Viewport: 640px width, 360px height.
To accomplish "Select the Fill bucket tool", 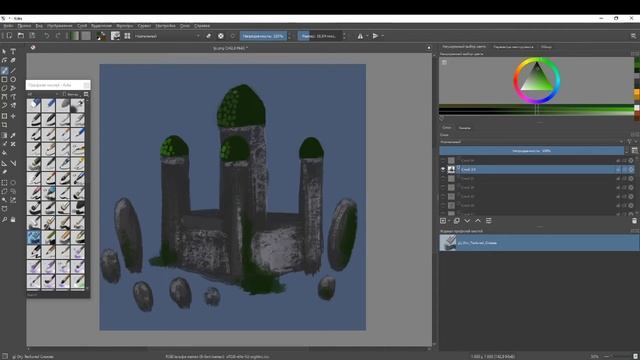I will point(4,153).
